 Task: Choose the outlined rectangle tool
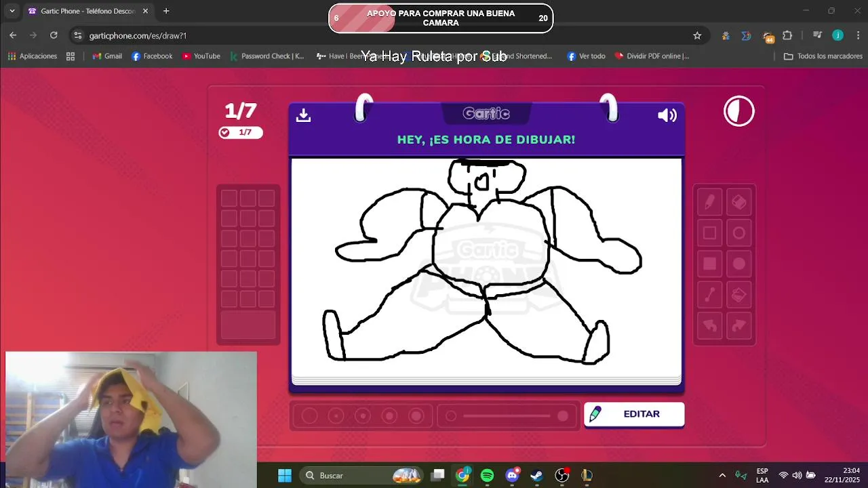[709, 233]
